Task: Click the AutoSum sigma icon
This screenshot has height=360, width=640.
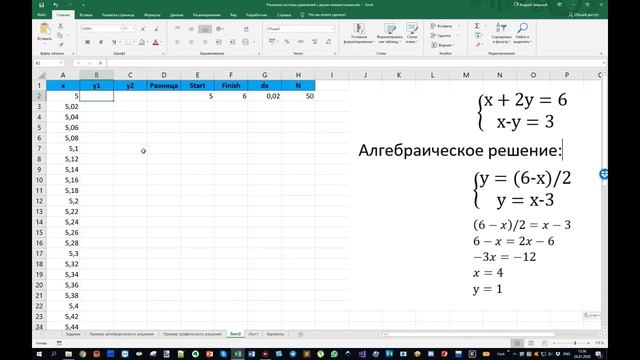Action: click(477, 26)
